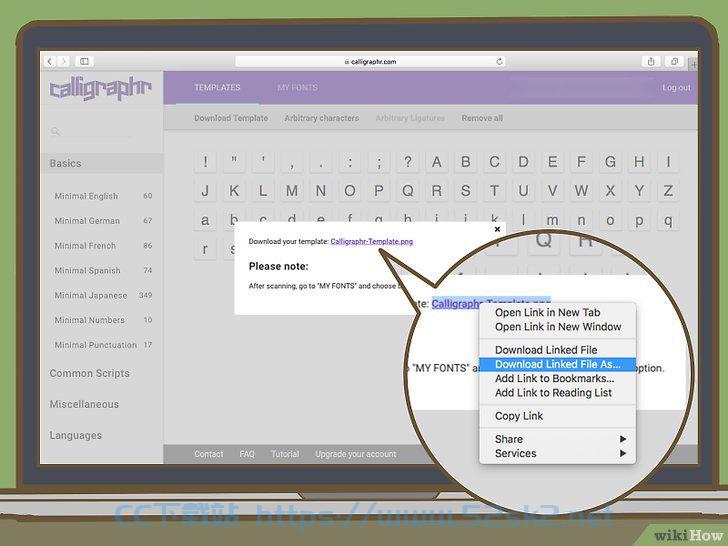This screenshot has width=728, height=546.
Task: Open the Services submenu
Action: [557, 454]
